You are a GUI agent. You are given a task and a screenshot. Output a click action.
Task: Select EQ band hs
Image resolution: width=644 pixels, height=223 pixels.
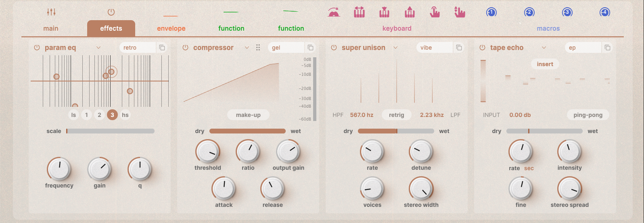tap(125, 115)
